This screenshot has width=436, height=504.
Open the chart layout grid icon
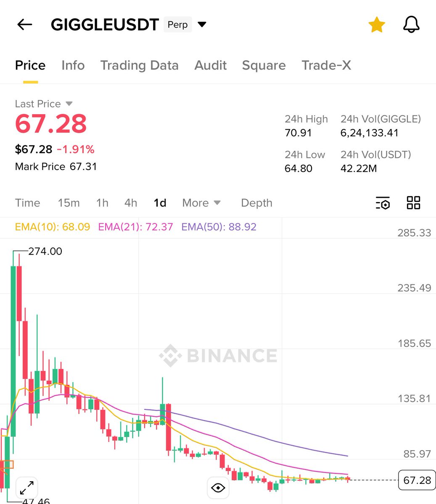[x=413, y=202]
